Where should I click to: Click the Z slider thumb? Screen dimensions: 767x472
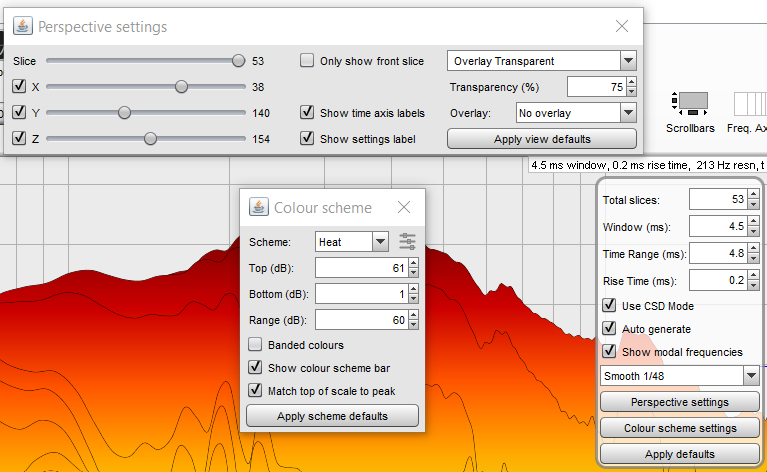pos(150,138)
